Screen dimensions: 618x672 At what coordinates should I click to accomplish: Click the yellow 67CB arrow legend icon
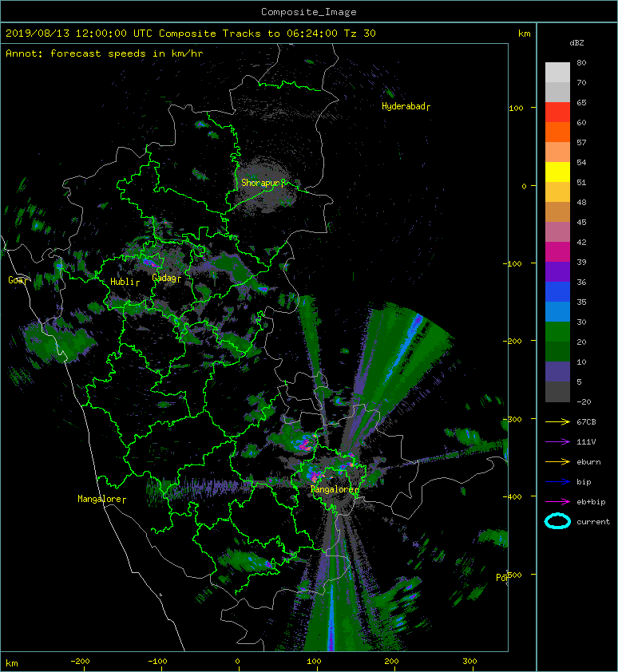[x=557, y=421]
